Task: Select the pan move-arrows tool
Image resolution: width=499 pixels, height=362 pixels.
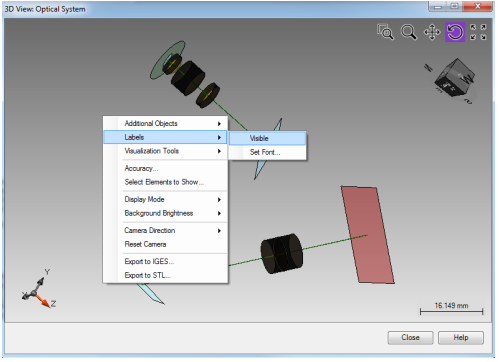Action: click(x=432, y=32)
